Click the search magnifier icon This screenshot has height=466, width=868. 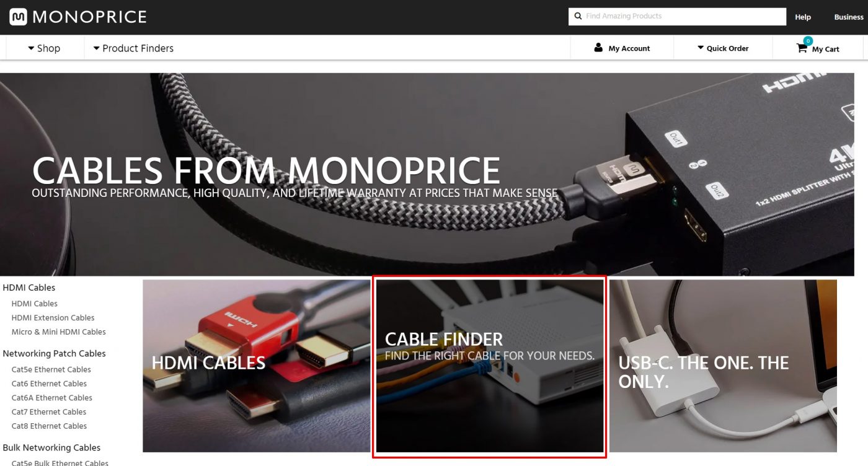[x=578, y=16]
